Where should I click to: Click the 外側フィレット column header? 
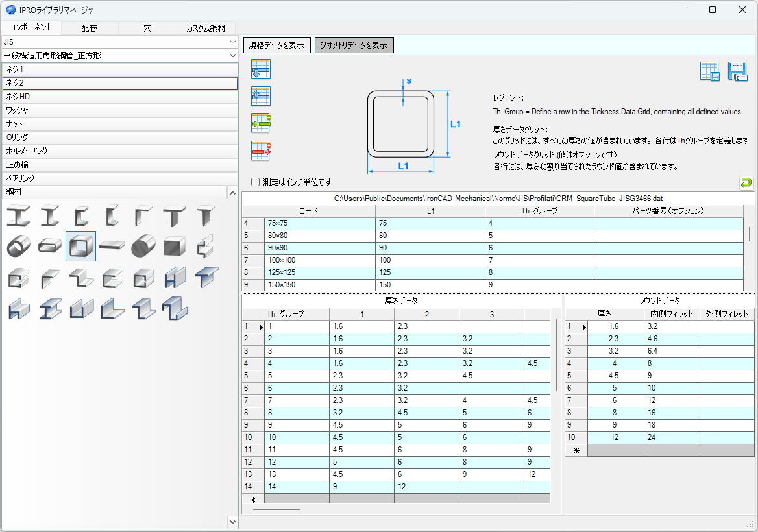(x=727, y=314)
